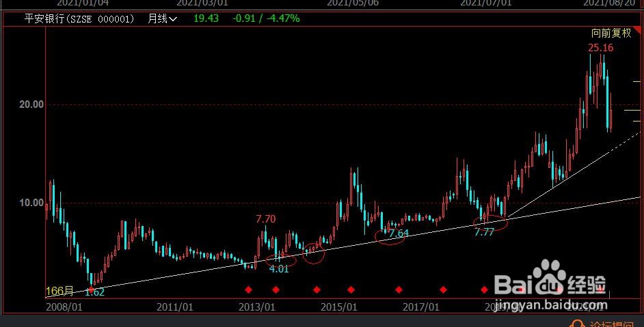The height and width of the screenshot is (327, 644).
Task: Click the yellow 166月 count label
Action: pyautogui.click(x=59, y=292)
